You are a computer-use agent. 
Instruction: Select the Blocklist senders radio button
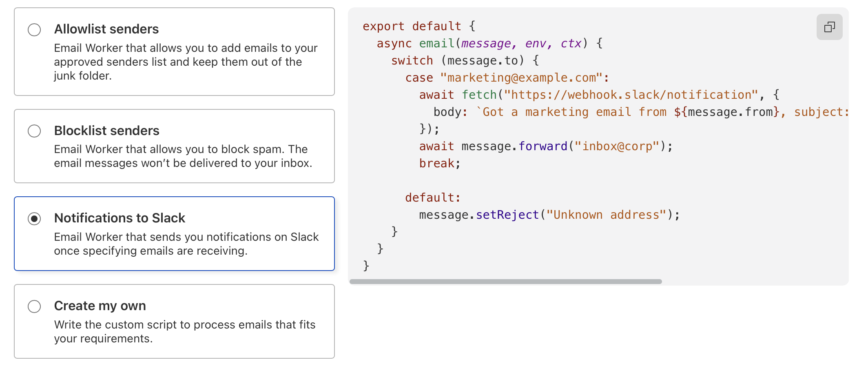click(x=34, y=131)
